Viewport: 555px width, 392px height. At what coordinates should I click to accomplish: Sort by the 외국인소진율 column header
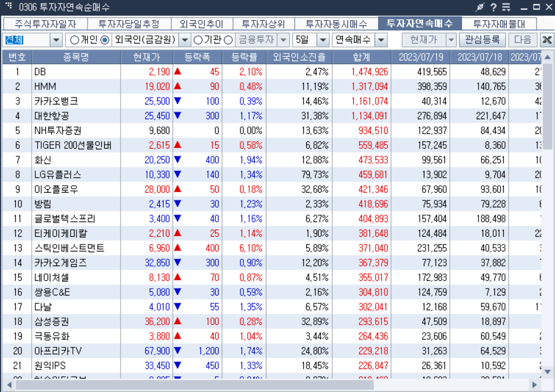[299, 57]
